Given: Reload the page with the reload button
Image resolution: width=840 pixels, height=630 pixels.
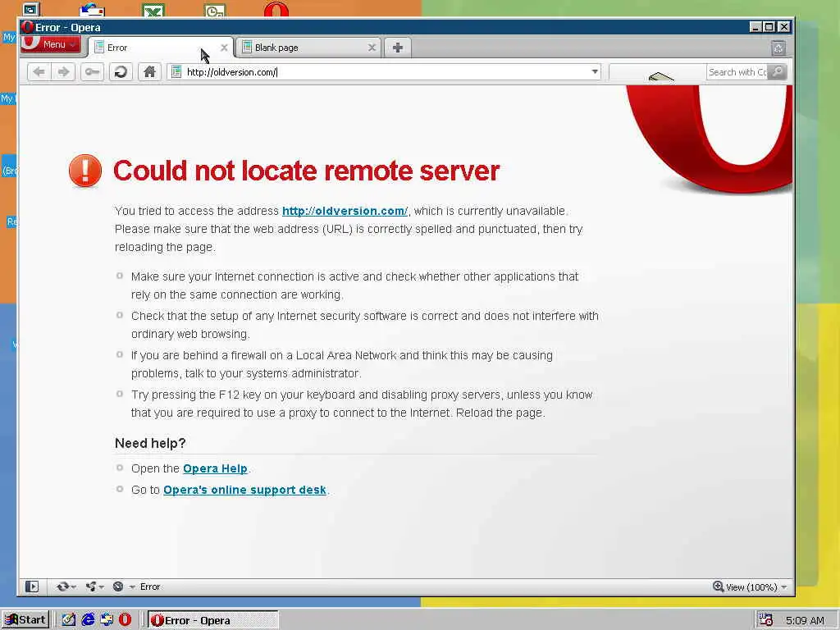Looking at the screenshot, I should [x=121, y=72].
